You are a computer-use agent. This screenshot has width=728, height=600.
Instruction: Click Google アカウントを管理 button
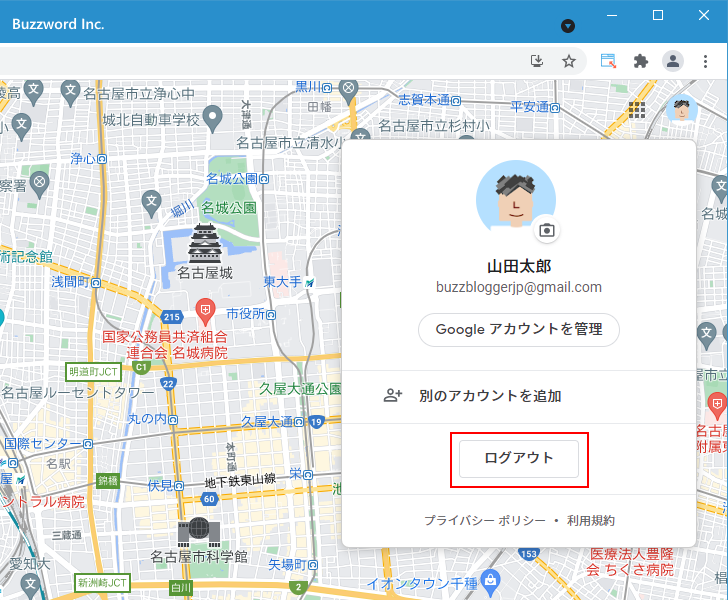[519, 330]
